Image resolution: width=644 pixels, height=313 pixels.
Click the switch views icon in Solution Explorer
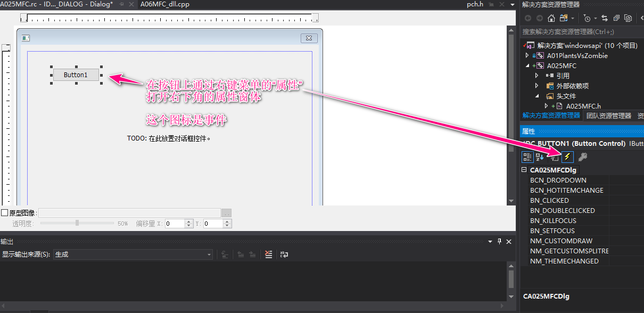tap(564, 18)
